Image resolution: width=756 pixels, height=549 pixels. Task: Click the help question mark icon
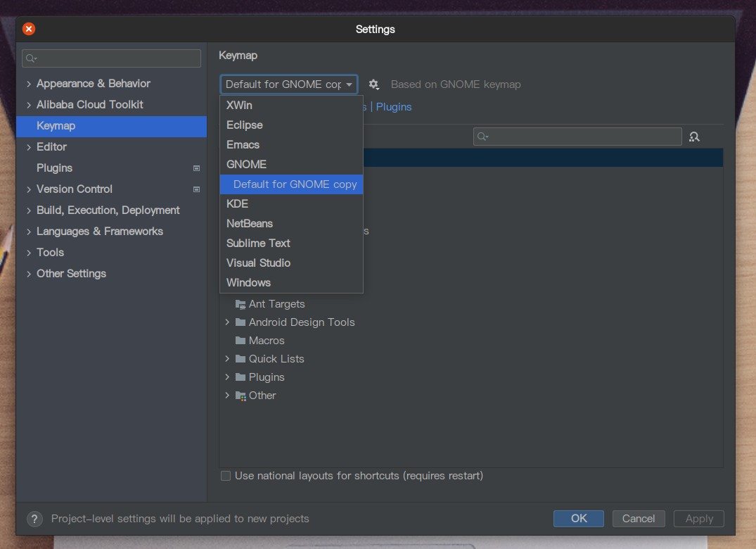(x=34, y=519)
